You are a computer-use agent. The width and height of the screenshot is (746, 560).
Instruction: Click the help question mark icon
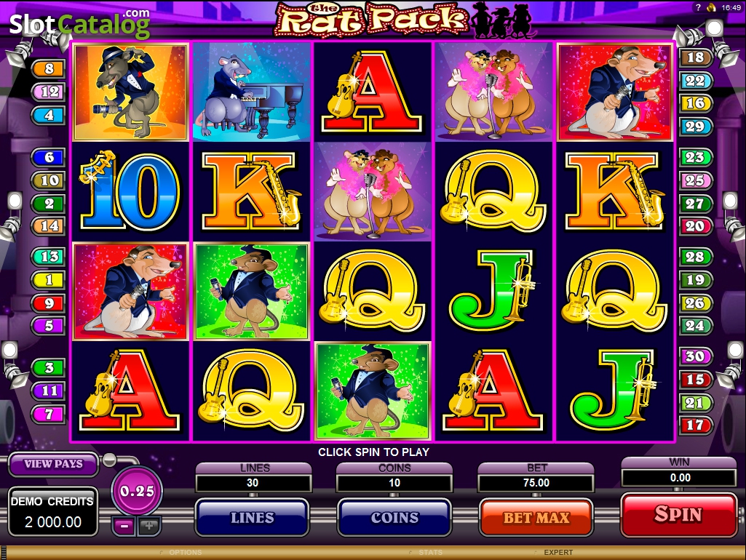698,7
